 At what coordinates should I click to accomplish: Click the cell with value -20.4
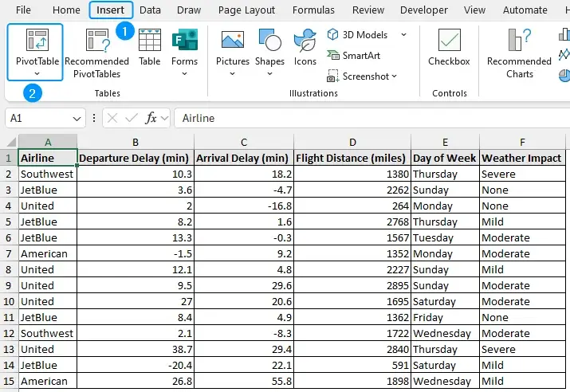click(x=136, y=365)
